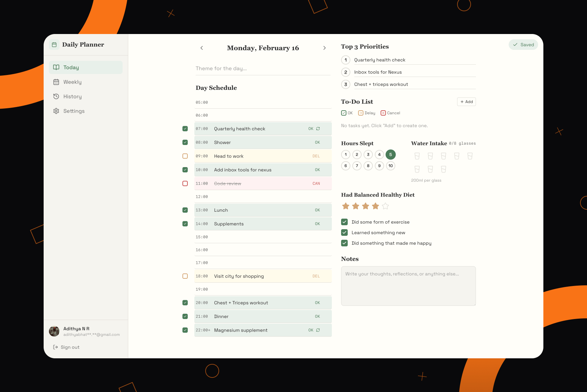Click the second water glass in top row
Screen dimensions: 587x392
click(x=430, y=156)
